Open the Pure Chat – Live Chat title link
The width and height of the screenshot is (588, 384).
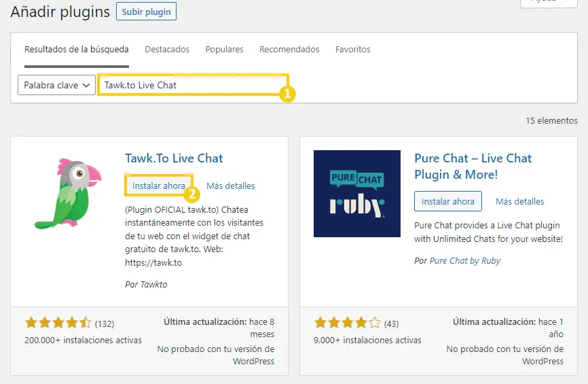(473, 167)
